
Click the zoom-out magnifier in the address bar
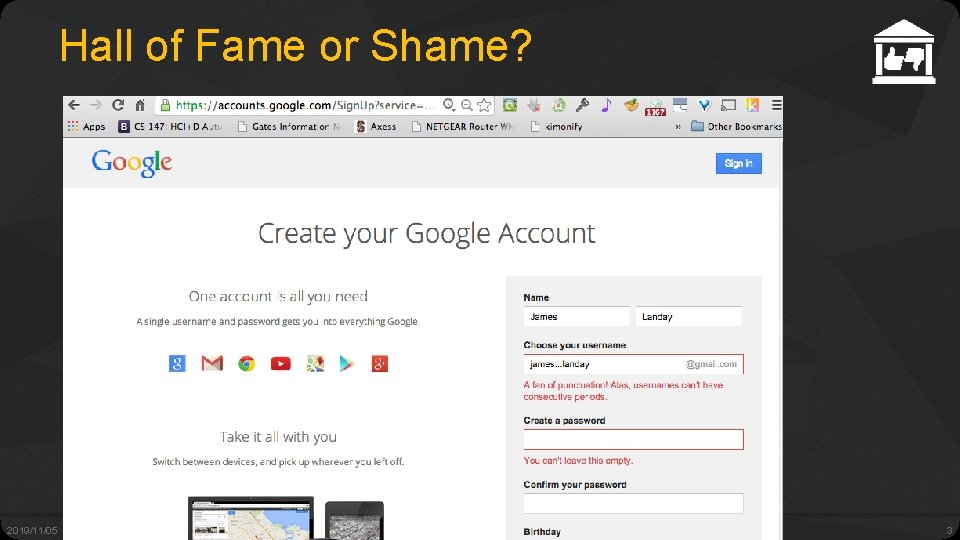coord(467,105)
